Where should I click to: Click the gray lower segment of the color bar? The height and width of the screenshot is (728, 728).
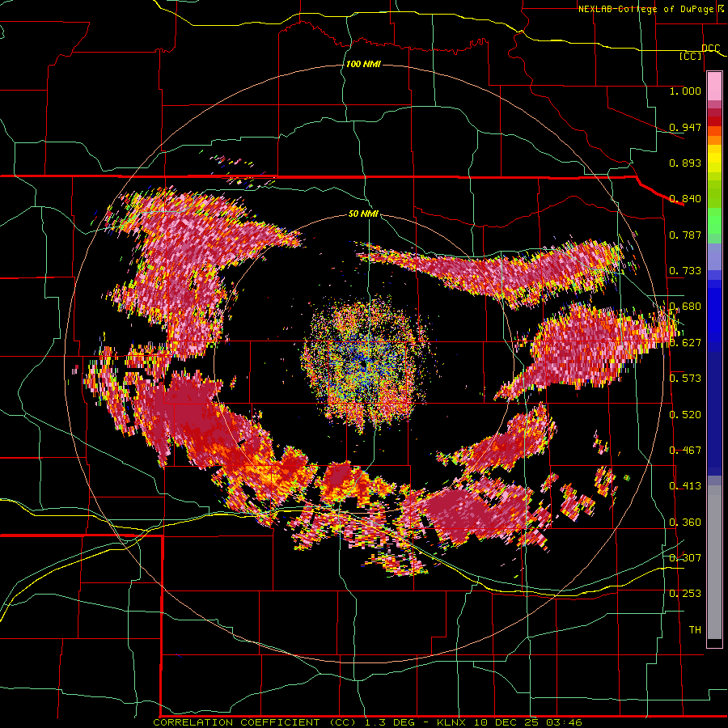coord(714,562)
